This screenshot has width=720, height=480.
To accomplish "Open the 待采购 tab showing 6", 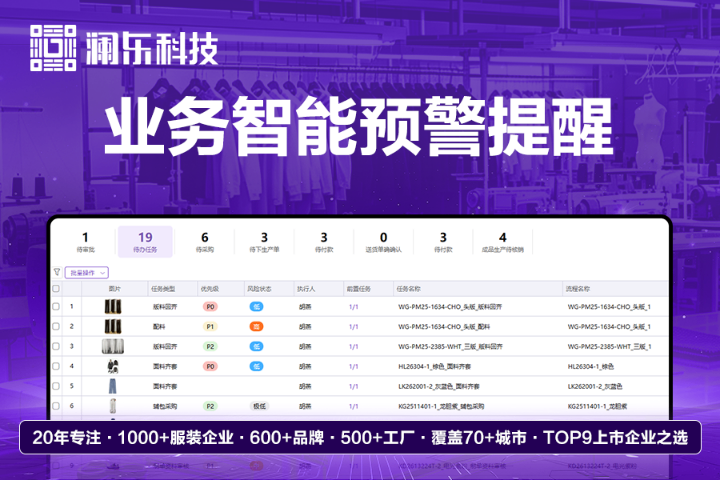I will [205, 242].
